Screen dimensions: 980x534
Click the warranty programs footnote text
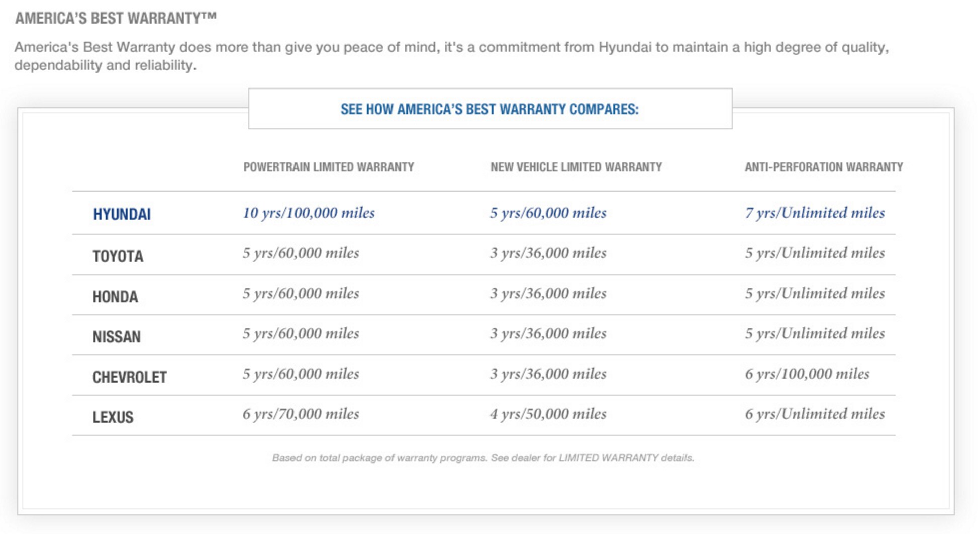click(482, 458)
